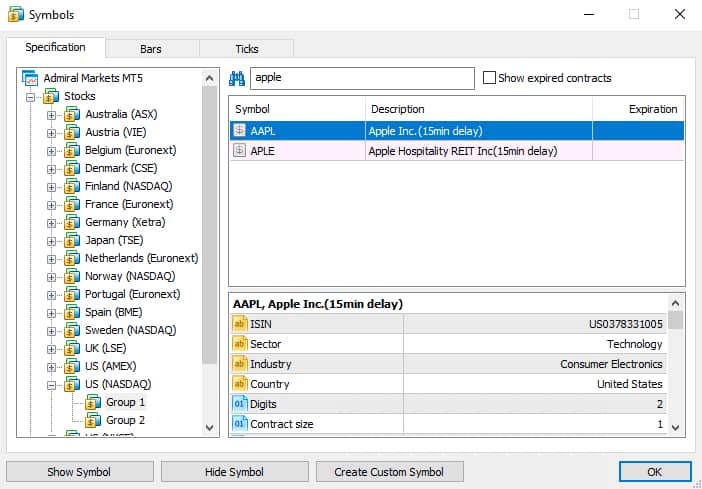The width and height of the screenshot is (702, 489).
Task: Open the Ticks tab
Action: (x=247, y=49)
